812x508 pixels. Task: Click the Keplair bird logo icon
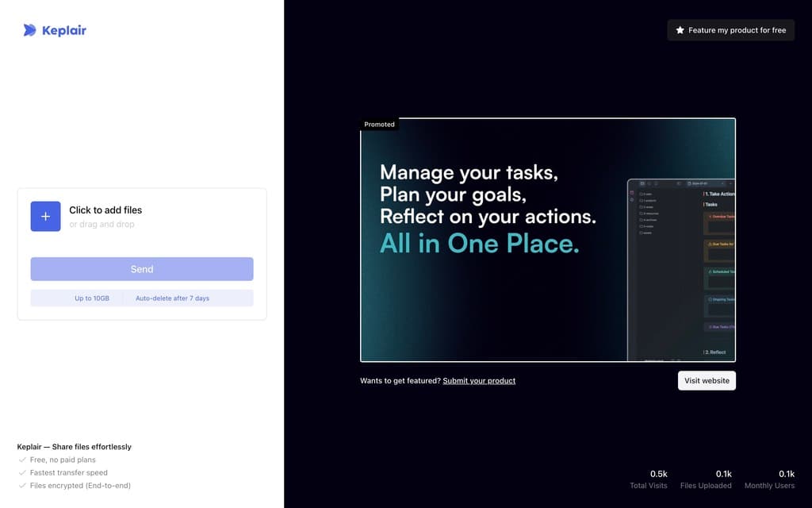point(29,30)
